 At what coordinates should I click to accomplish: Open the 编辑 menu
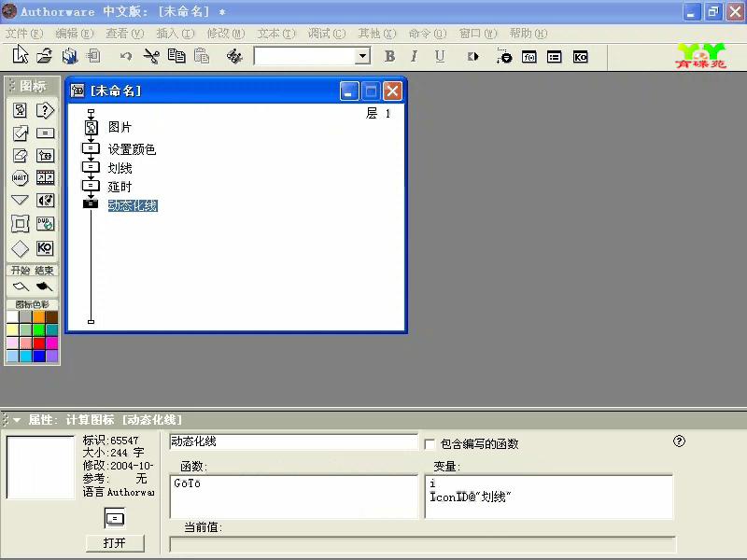(75, 34)
